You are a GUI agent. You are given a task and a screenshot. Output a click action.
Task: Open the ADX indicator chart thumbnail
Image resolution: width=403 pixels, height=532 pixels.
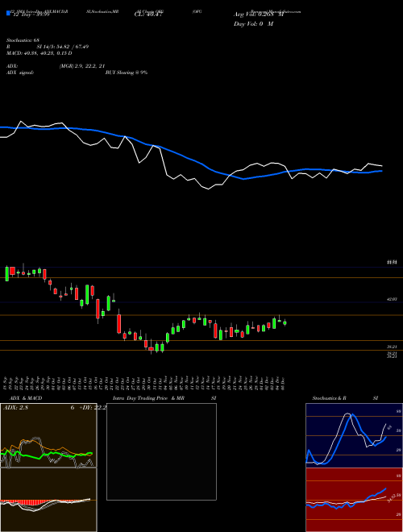click(x=48, y=435)
